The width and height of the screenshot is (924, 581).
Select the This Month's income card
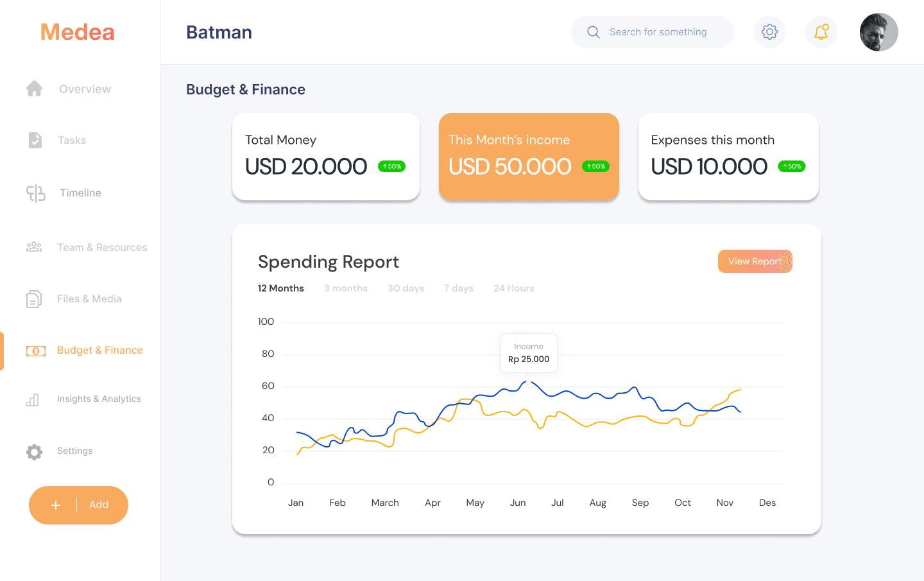click(x=528, y=156)
